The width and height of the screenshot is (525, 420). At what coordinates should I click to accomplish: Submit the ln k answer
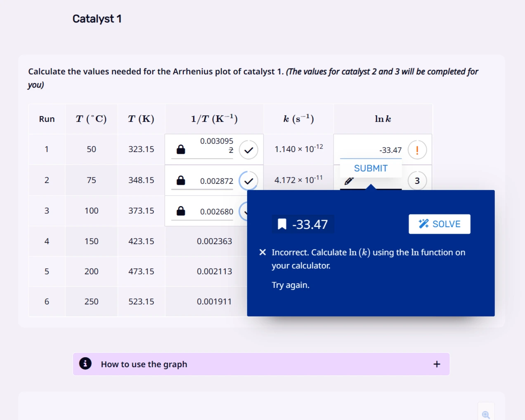click(371, 168)
